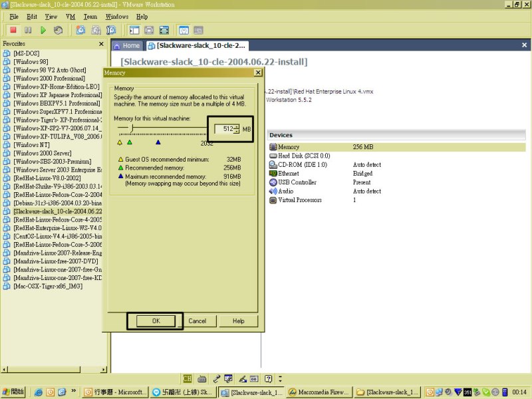The height and width of the screenshot is (399, 532).
Task: Click the Quick Switch toolbar icon
Action: [149, 30]
